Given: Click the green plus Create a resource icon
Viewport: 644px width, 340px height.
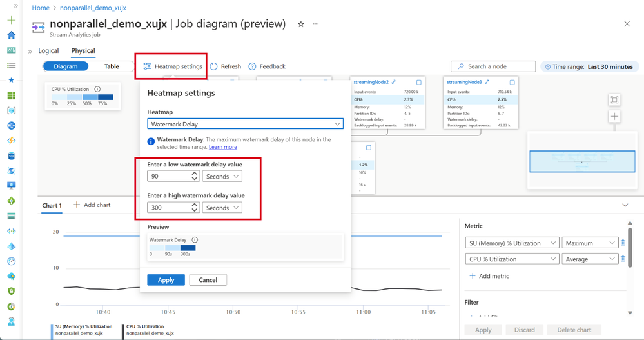Looking at the screenshot, I should pyautogui.click(x=12, y=20).
